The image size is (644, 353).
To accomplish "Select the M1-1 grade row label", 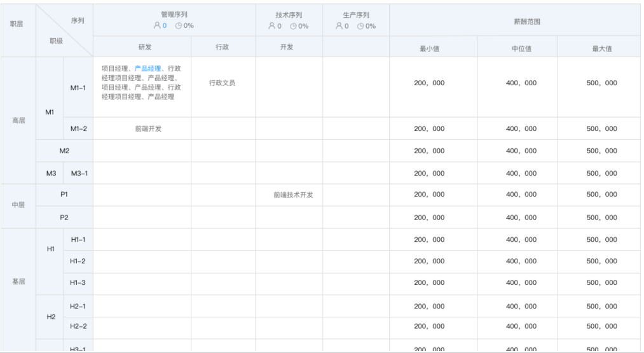I will tap(78, 88).
